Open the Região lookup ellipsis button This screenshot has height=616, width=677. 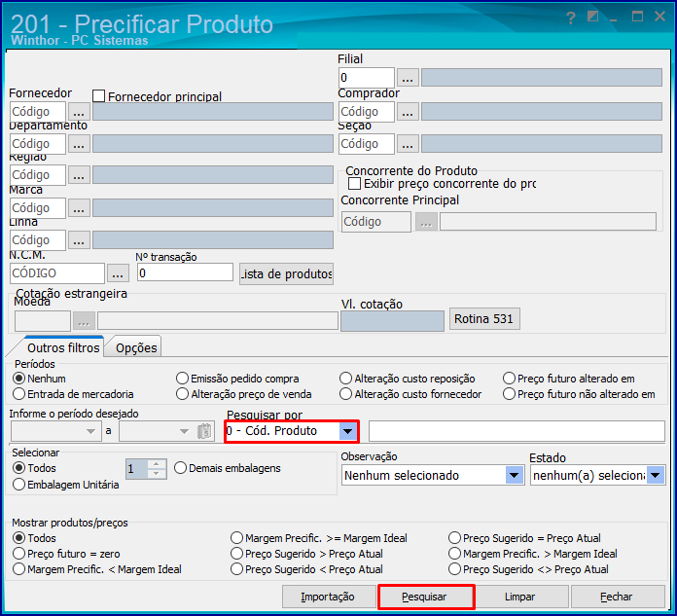79,175
